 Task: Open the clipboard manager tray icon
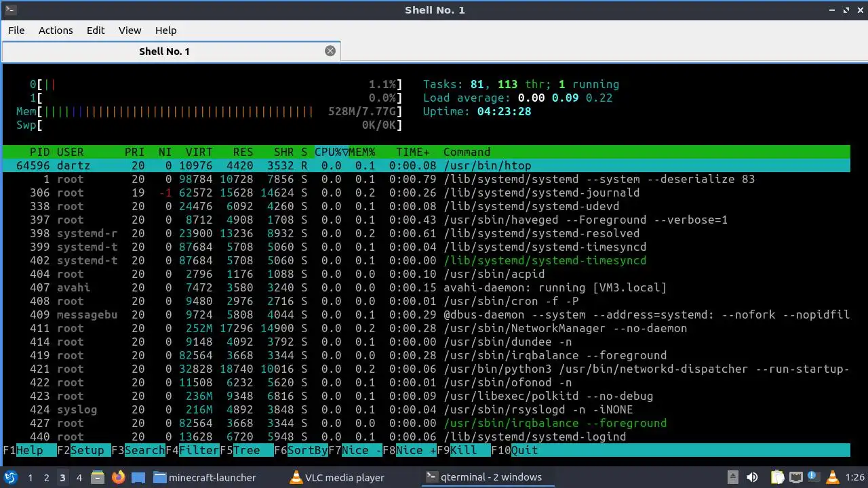click(x=777, y=477)
